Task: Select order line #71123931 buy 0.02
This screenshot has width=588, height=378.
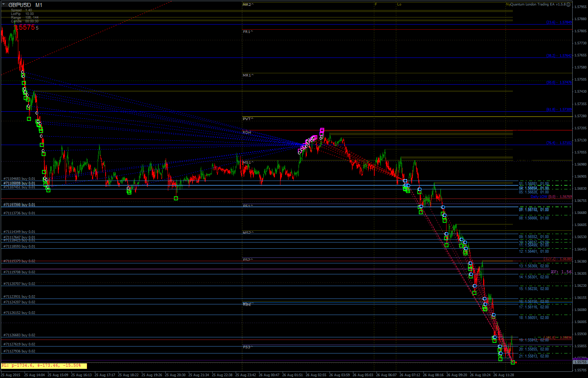Action: point(19,297)
